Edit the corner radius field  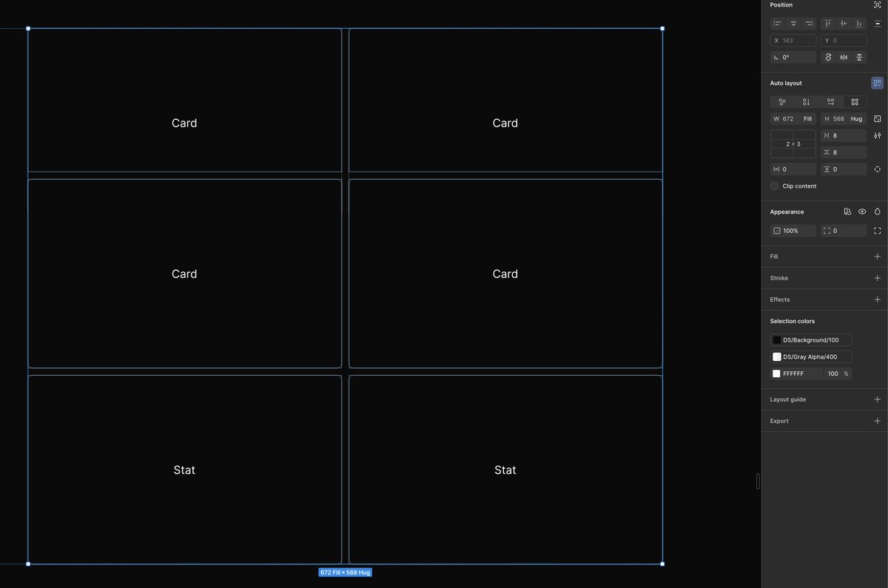(x=844, y=231)
